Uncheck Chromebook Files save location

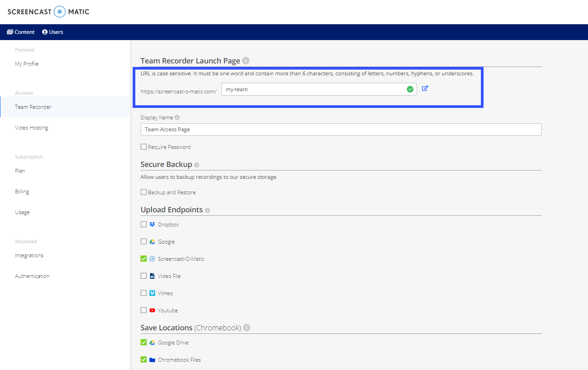[x=144, y=359]
